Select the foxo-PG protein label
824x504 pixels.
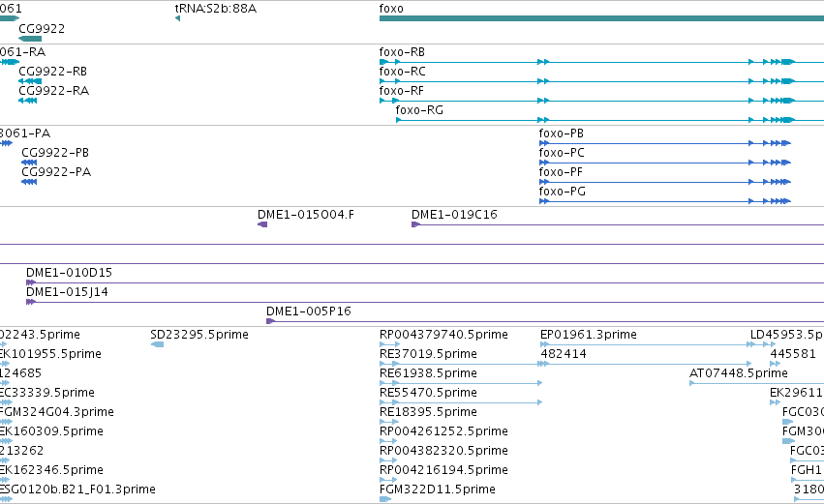563,192
